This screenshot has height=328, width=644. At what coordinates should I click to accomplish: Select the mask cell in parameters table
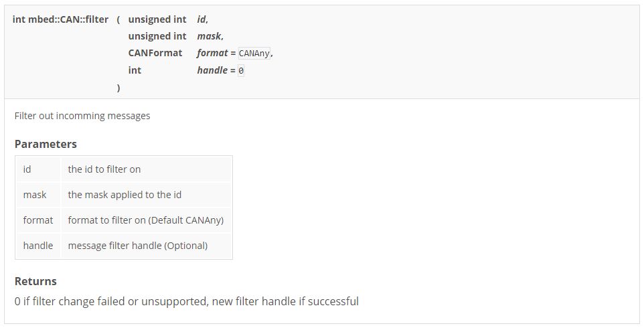tap(35, 195)
